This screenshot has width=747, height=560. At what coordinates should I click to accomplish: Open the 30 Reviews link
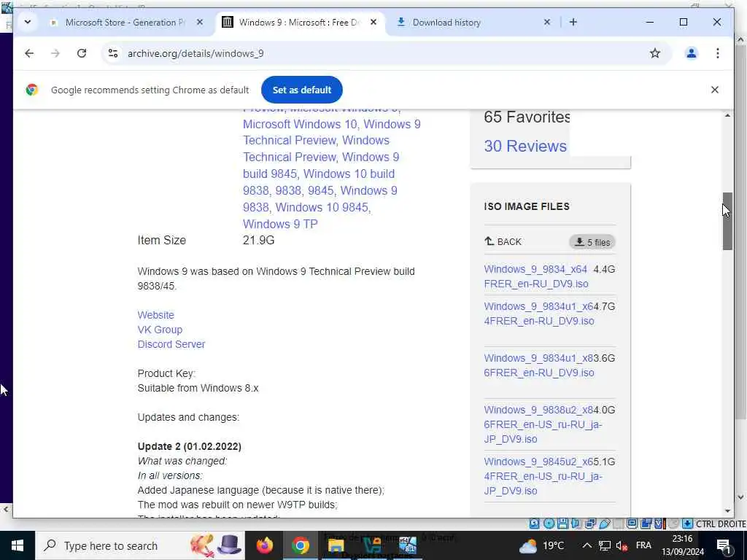click(x=525, y=146)
